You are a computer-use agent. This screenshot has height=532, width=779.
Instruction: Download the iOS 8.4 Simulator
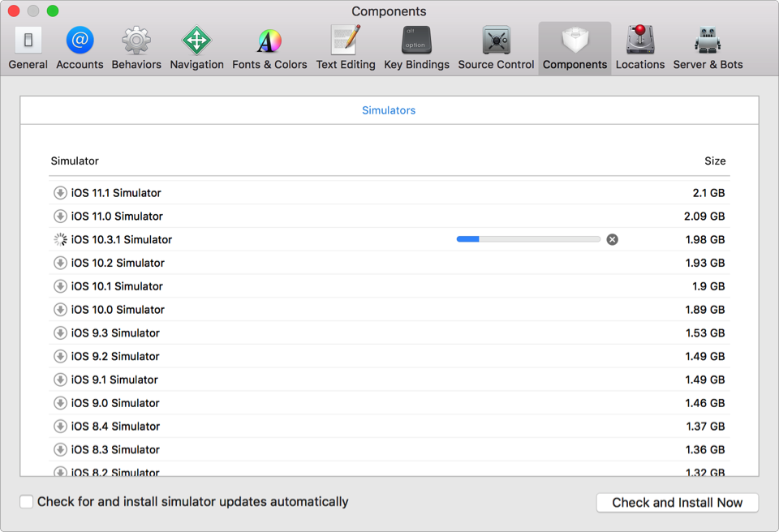pyautogui.click(x=60, y=427)
